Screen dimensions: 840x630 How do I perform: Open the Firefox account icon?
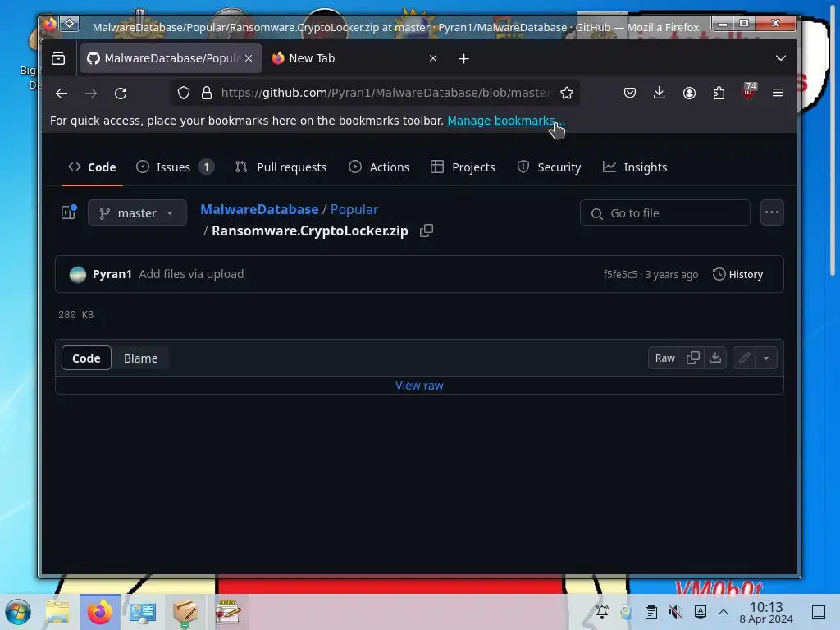click(x=689, y=93)
